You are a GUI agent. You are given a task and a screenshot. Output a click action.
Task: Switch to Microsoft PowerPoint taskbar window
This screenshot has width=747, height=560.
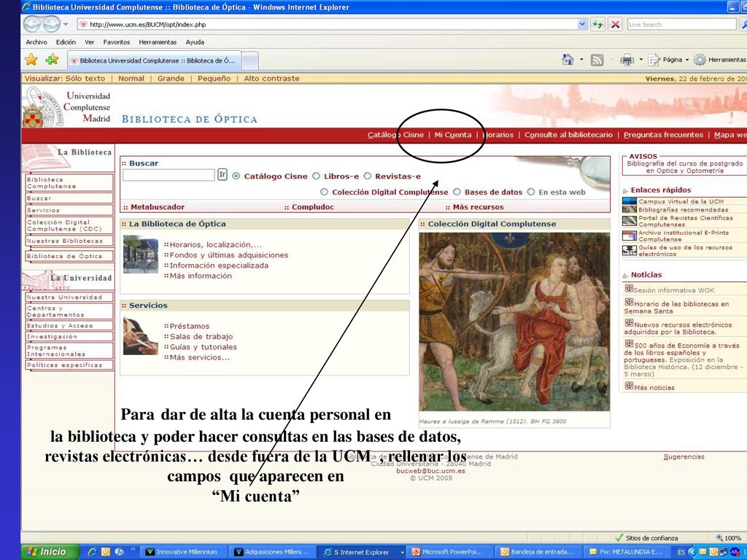(x=449, y=552)
